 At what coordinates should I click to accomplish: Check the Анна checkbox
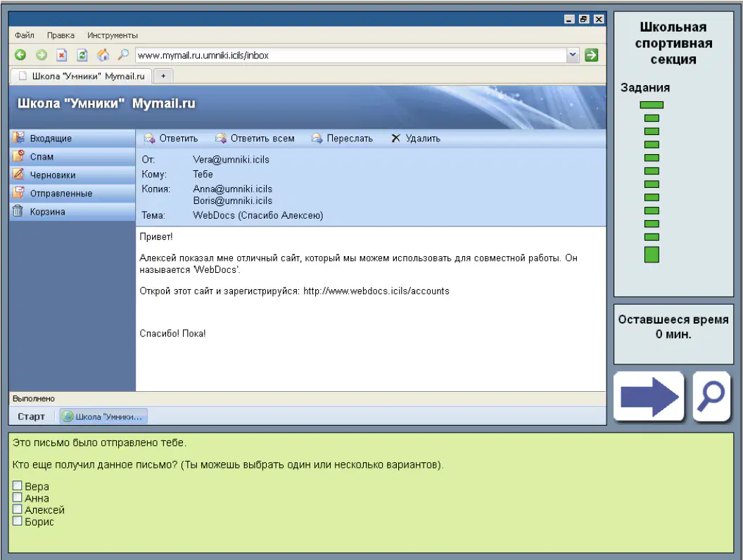click(x=17, y=497)
